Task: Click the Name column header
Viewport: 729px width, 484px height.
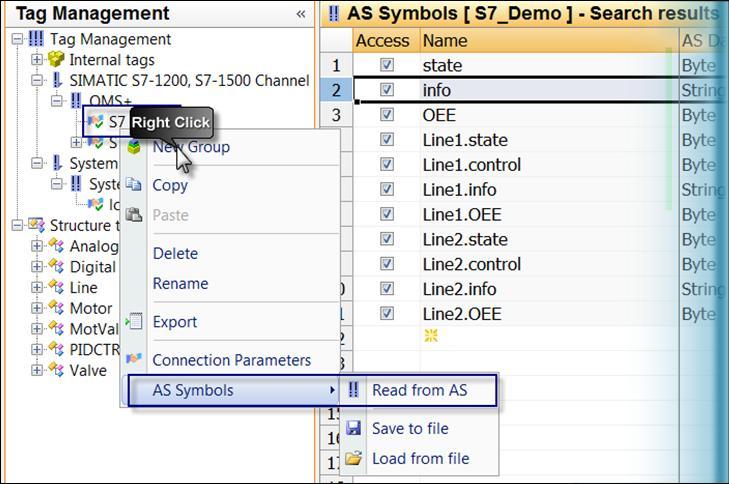Action: (549, 40)
